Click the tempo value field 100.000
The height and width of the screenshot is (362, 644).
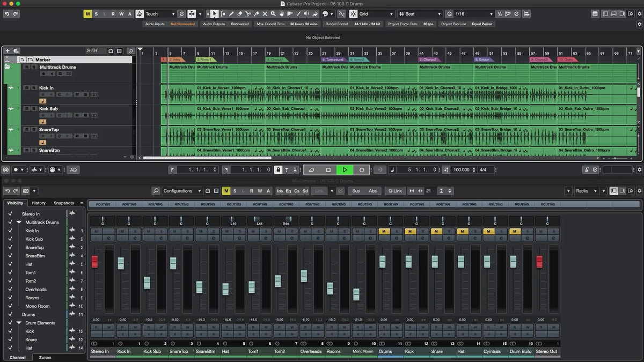(x=461, y=170)
